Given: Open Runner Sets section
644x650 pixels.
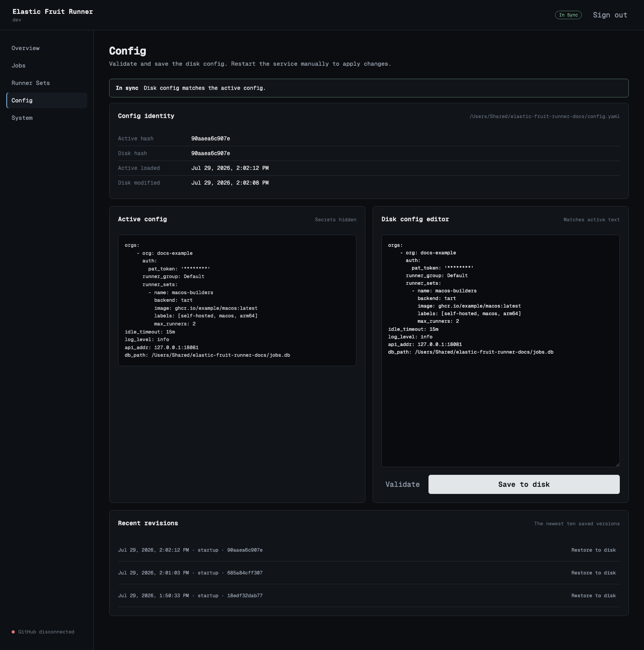Looking at the screenshot, I should tap(47, 83).
